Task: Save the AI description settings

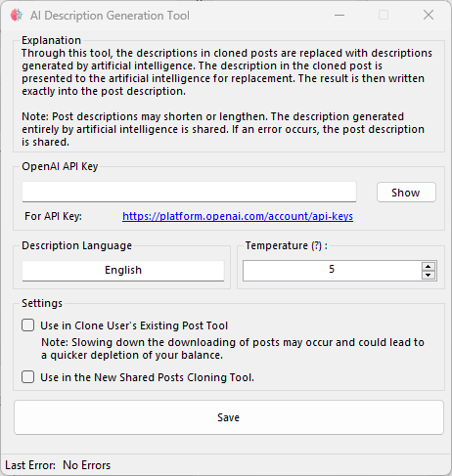Action: 229,417
